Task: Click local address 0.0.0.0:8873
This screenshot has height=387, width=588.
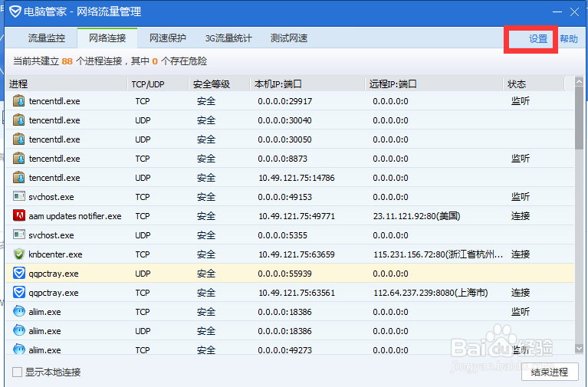Action: click(x=282, y=159)
